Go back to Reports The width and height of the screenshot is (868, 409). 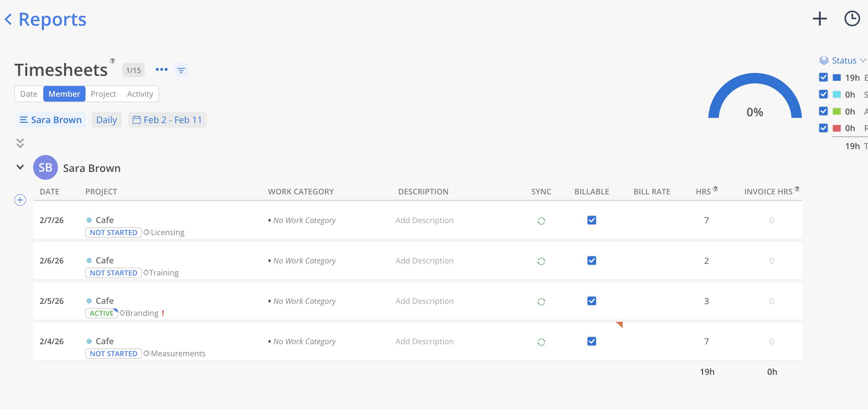pyautogui.click(x=46, y=19)
